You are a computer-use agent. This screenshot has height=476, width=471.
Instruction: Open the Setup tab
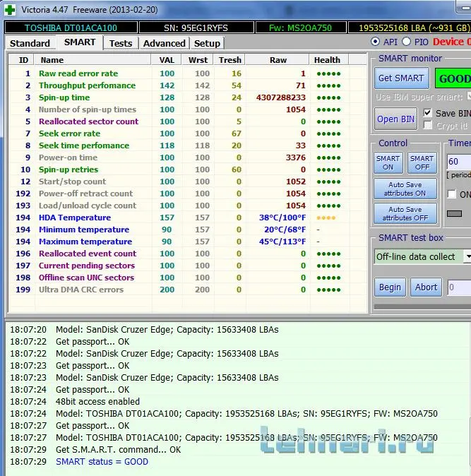click(207, 43)
